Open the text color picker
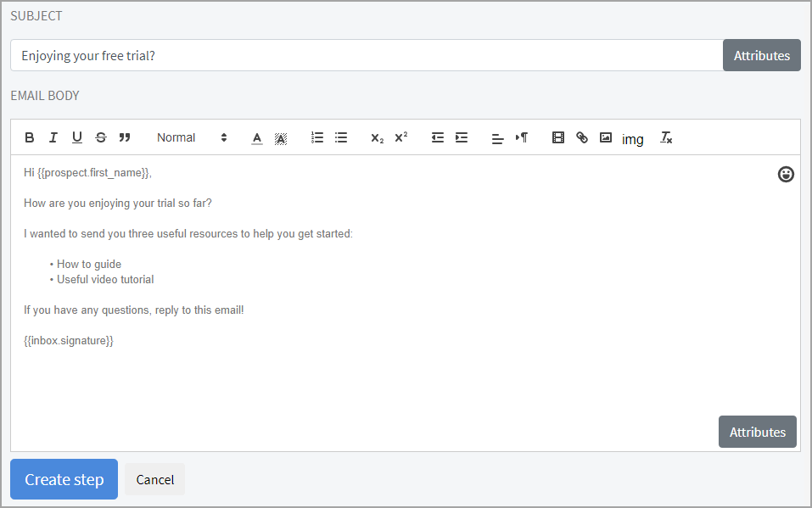Image resolution: width=812 pixels, height=508 pixels. point(257,138)
